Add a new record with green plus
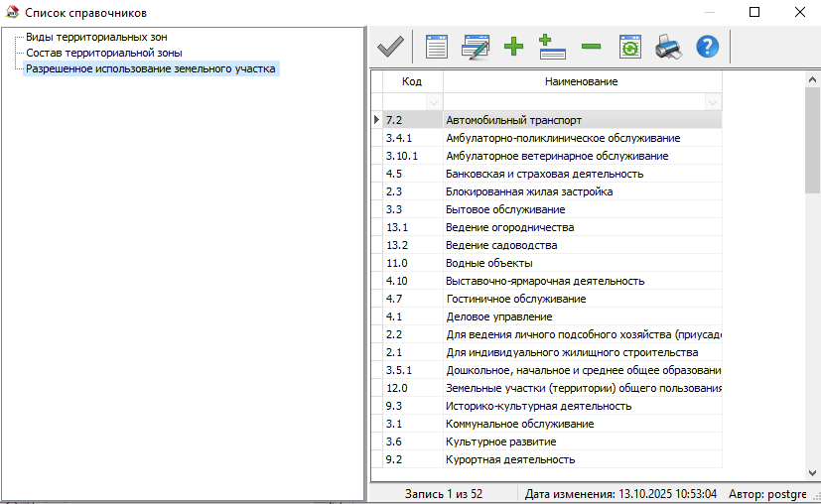Image resolution: width=821 pixels, height=504 pixels. [x=514, y=47]
